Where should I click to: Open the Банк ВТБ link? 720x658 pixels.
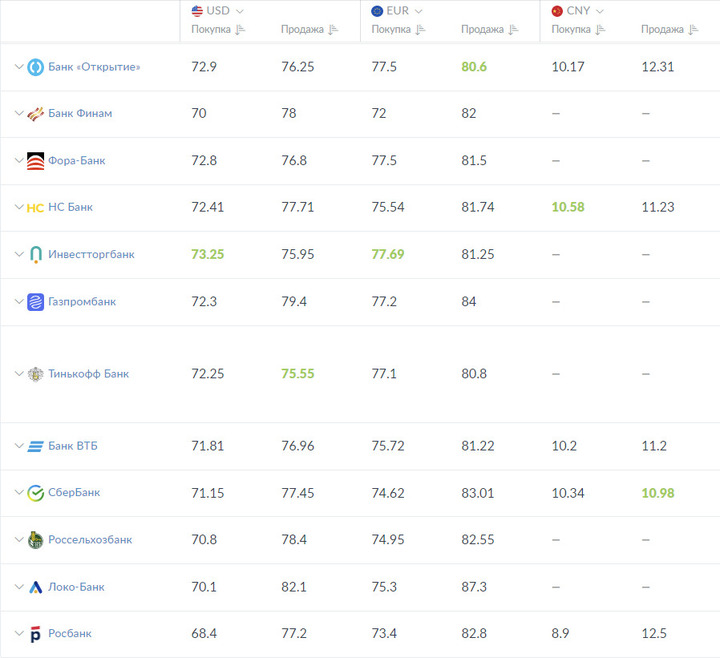pos(73,446)
